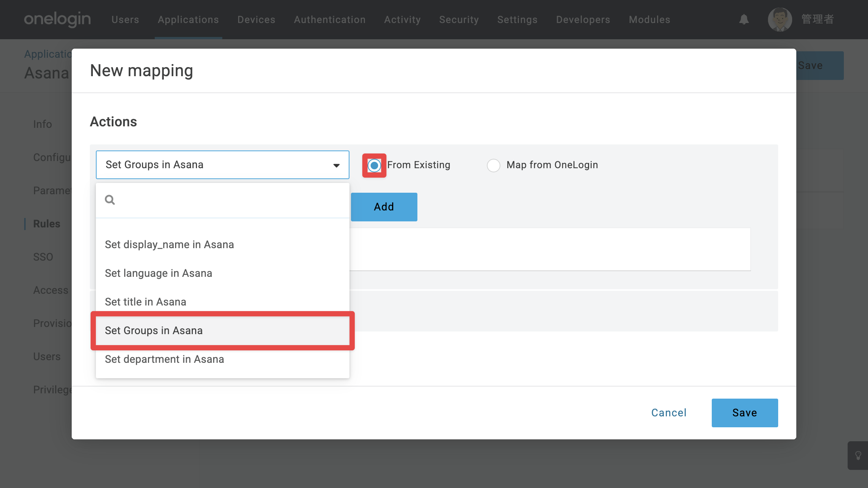The width and height of the screenshot is (868, 488).
Task: Switch to the SSO sidebar tab
Action: (43, 257)
